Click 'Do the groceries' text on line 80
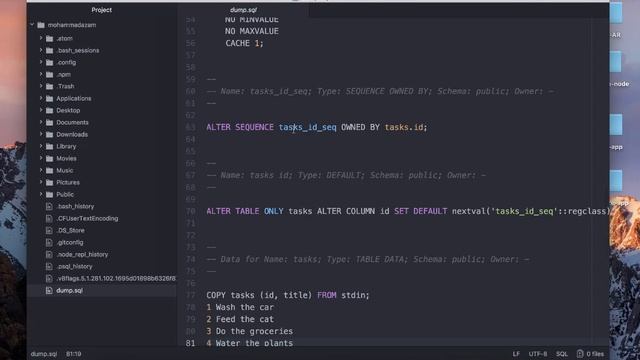This screenshot has width=640, height=360. pyautogui.click(x=254, y=331)
